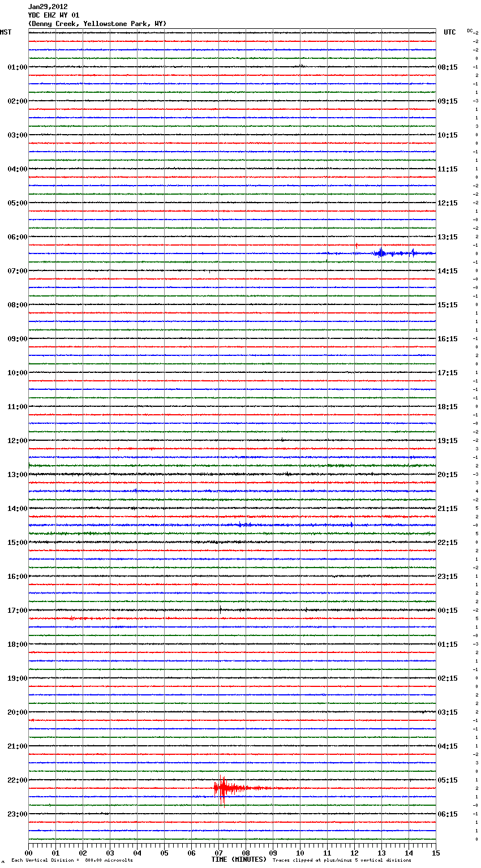
Task: Select the 08:00 MST time label
Action: tap(18, 305)
